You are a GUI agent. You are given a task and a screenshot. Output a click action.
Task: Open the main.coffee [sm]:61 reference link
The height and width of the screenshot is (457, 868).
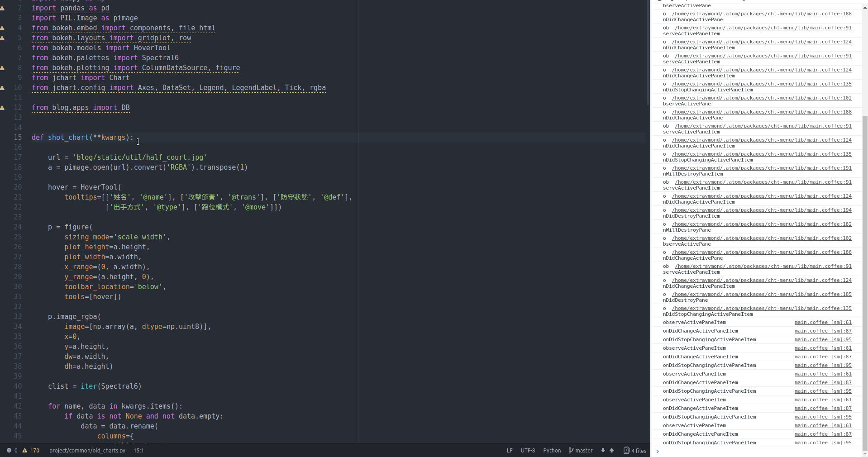(x=822, y=322)
